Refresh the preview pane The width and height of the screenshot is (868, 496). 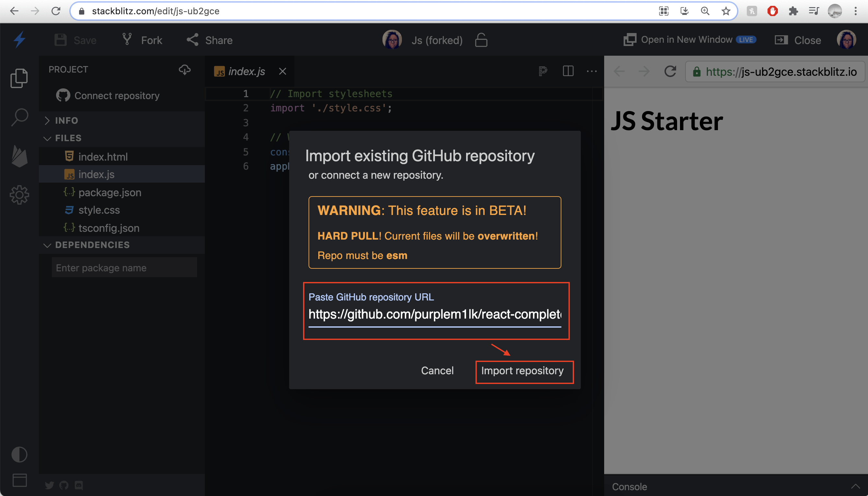click(670, 72)
